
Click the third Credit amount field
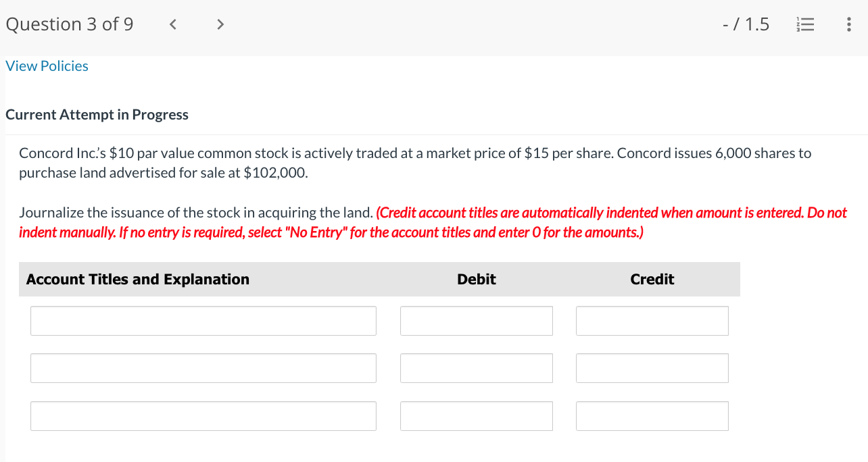coord(652,416)
